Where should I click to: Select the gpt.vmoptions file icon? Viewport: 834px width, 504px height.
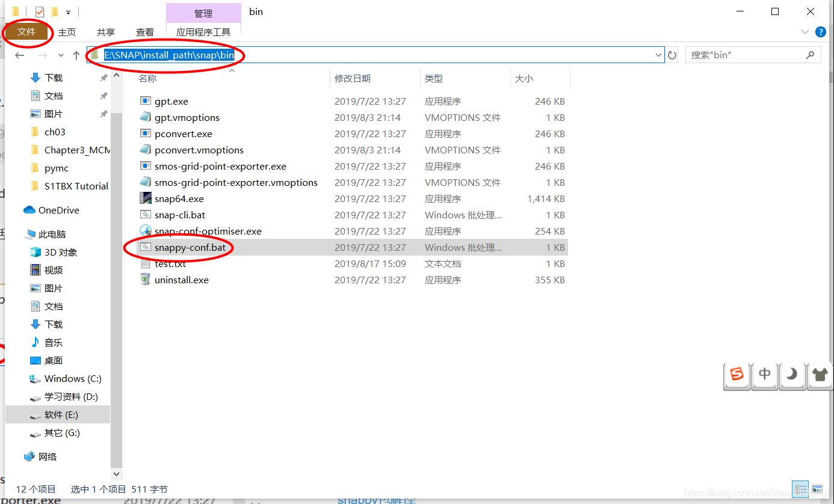(x=145, y=117)
